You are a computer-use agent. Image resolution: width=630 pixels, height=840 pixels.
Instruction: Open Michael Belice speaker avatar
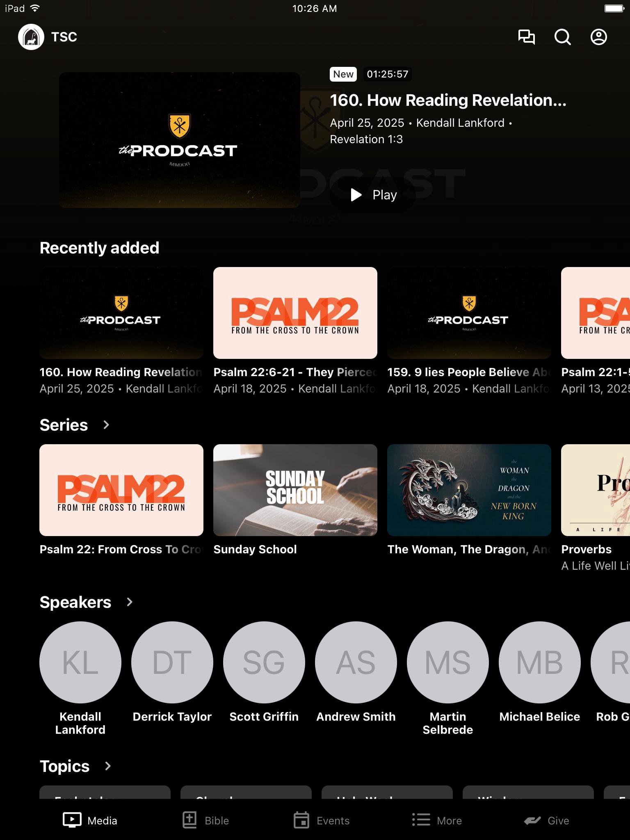(x=540, y=662)
